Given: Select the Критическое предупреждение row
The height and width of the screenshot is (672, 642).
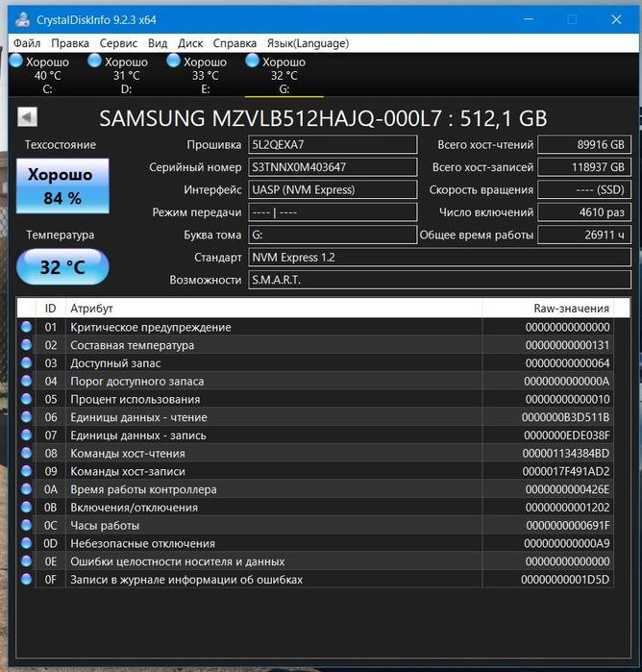Looking at the screenshot, I should tap(315, 327).
